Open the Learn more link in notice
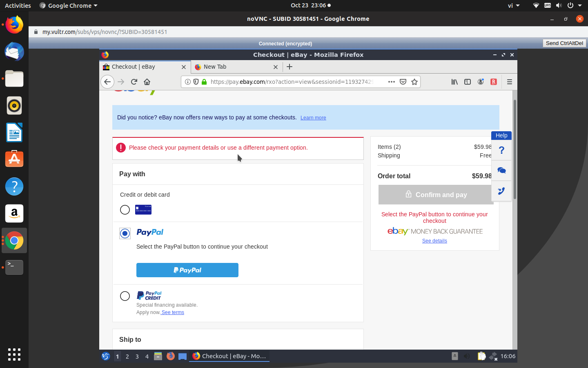The height and width of the screenshot is (368, 588). click(313, 118)
